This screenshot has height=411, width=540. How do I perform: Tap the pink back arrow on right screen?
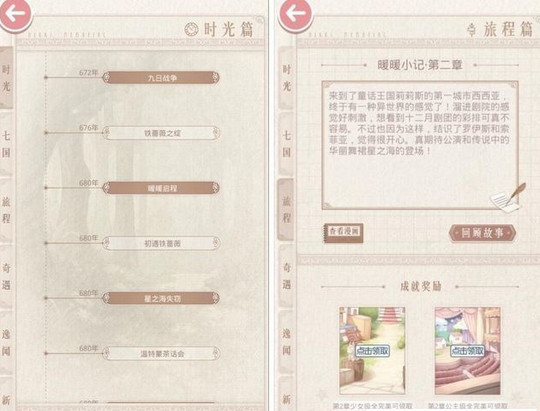click(x=295, y=14)
